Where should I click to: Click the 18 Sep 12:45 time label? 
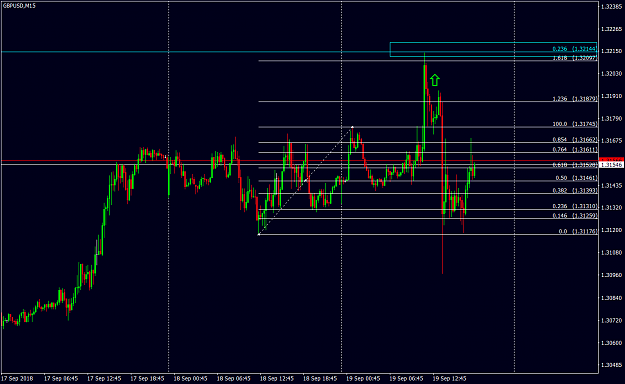click(277, 378)
